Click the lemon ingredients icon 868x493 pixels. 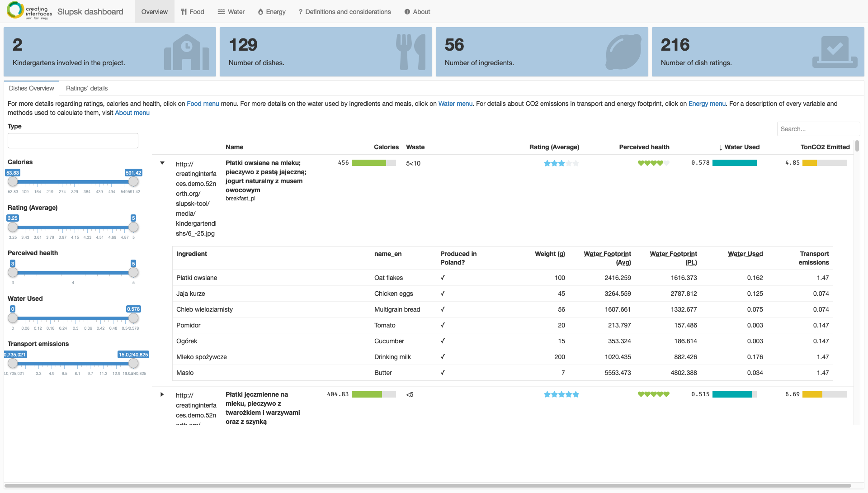click(623, 52)
